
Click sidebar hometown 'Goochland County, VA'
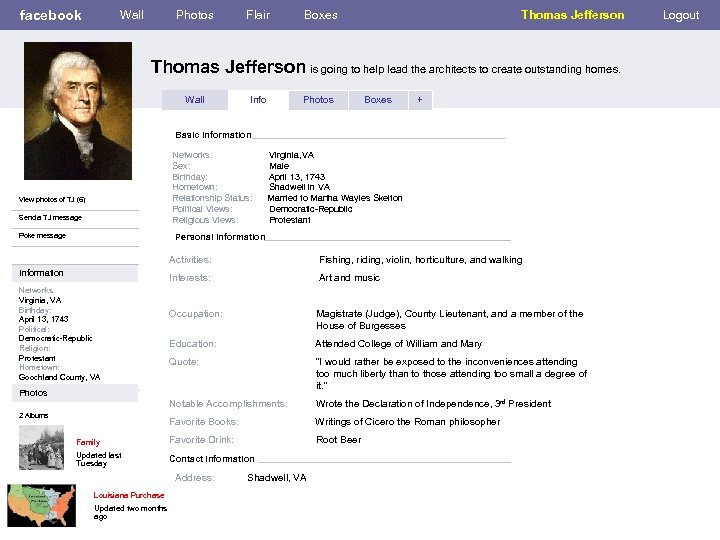click(59, 377)
